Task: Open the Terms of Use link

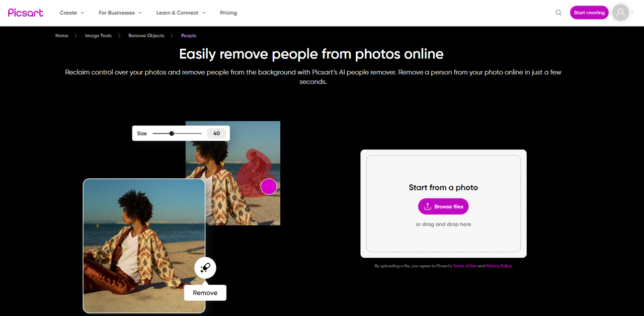Action: tap(464, 266)
